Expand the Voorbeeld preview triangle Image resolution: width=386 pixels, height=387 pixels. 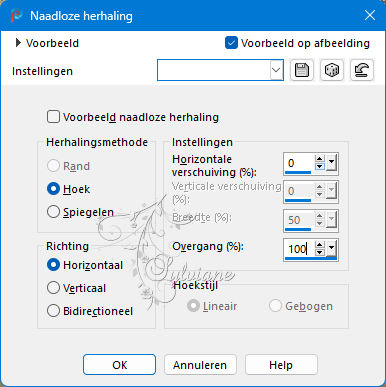[18, 43]
